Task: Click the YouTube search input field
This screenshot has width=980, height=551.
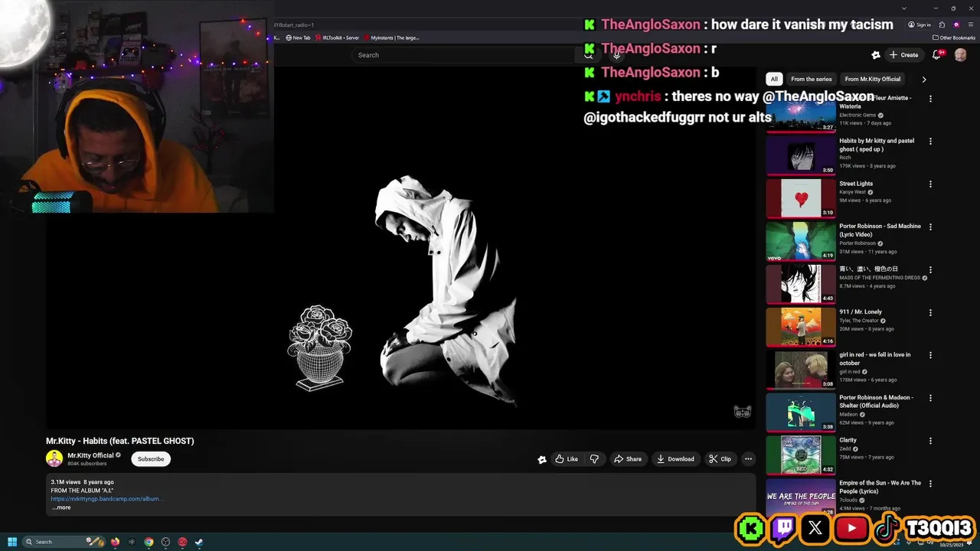Action: click(x=463, y=55)
